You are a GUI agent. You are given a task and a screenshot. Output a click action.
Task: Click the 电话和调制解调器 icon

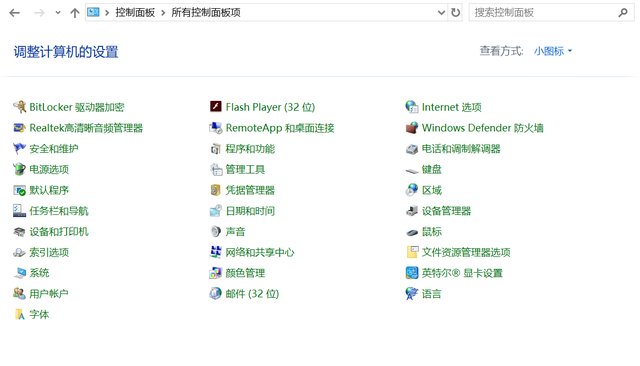[412, 149]
